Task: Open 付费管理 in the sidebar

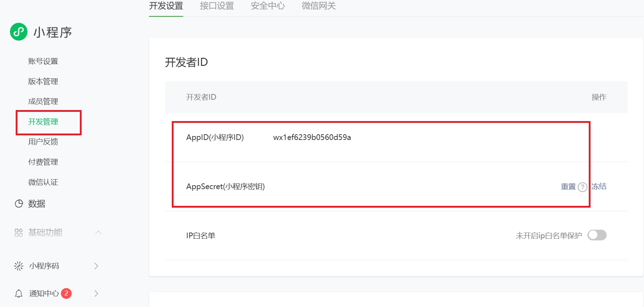Action: (x=43, y=162)
